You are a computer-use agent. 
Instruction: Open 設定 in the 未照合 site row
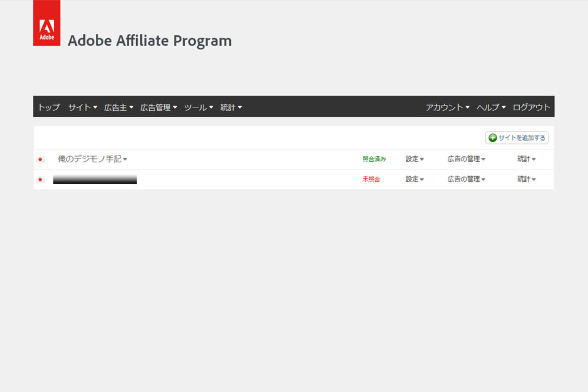415,179
